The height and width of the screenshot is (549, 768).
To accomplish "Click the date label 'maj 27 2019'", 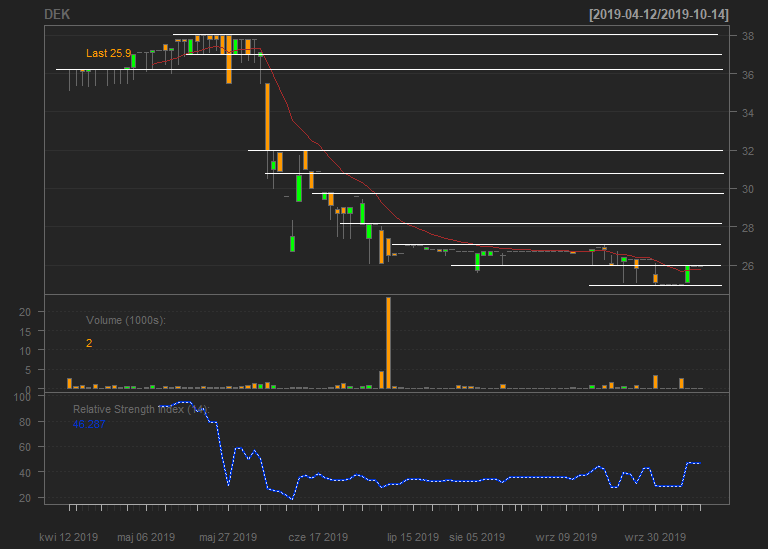I will click(x=228, y=537).
